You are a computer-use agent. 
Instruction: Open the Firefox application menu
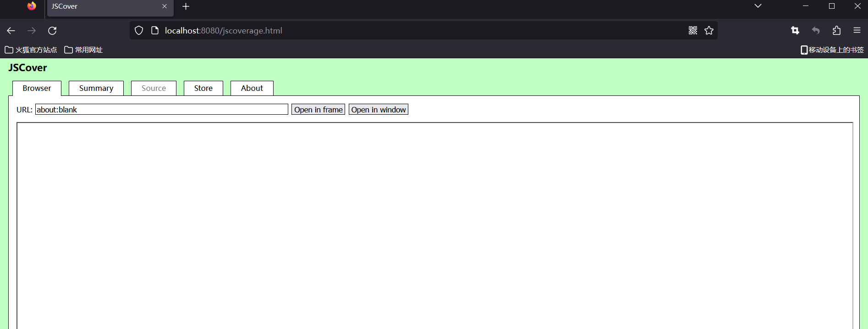857,30
